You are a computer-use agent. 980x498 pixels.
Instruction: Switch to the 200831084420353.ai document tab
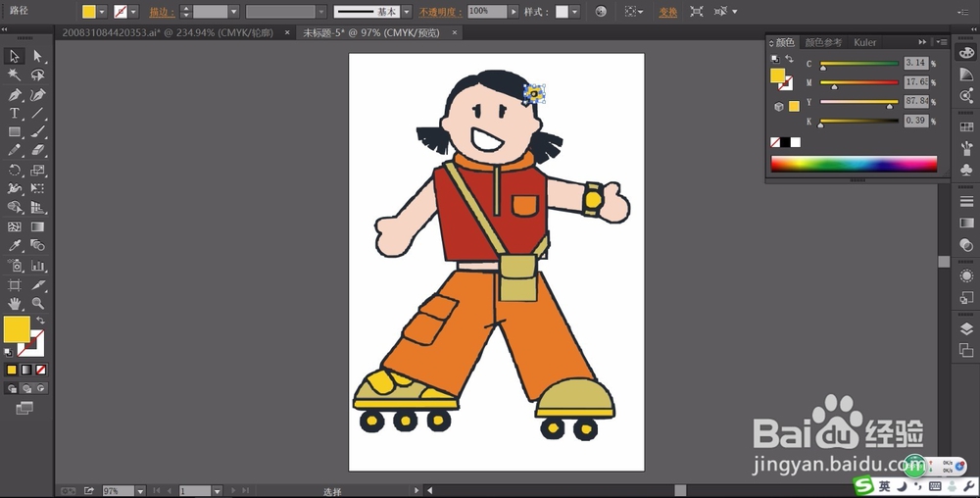[168, 32]
